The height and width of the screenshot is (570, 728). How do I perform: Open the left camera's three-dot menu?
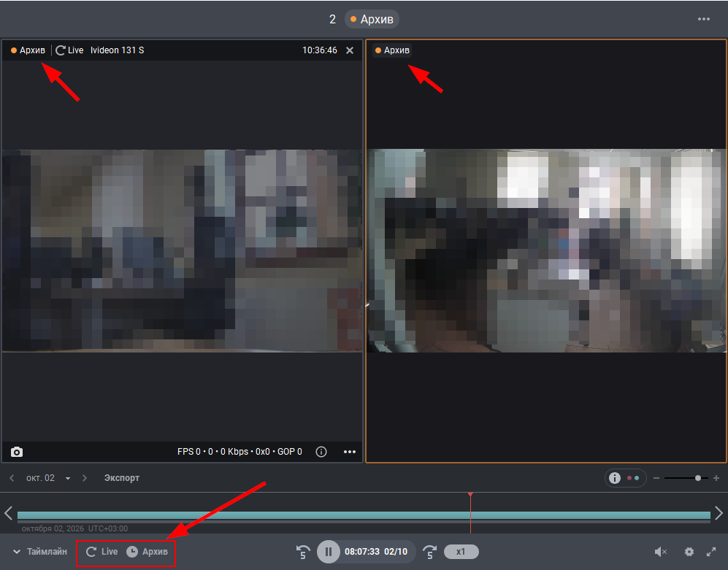(x=350, y=452)
